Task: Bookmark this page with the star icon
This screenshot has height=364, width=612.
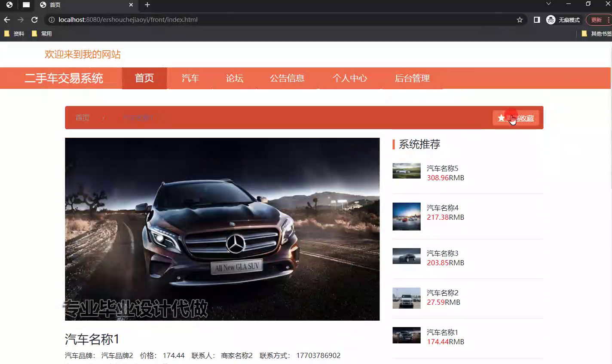Action: [x=520, y=20]
